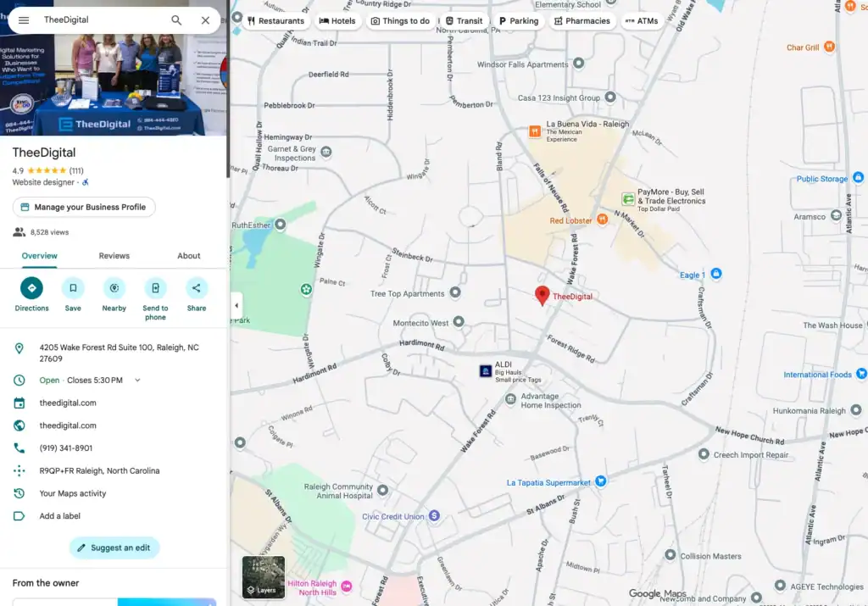Open the Layers map view selector
The height and width of the screenshot is (606, 868).
[263, 576]
